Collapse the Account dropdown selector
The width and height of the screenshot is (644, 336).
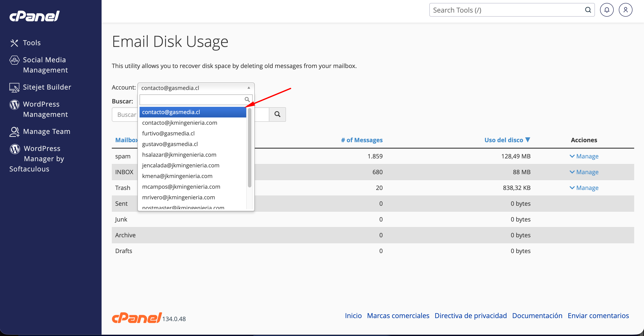196,88
